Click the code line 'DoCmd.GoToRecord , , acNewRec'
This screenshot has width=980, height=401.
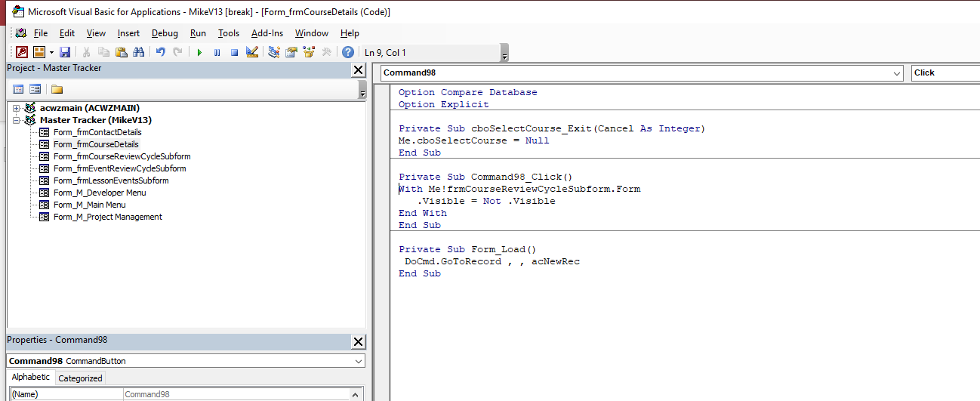coord(492,261)
